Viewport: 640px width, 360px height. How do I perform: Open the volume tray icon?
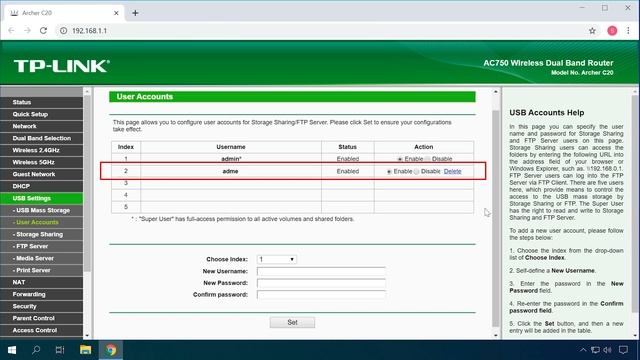(607, 350)
